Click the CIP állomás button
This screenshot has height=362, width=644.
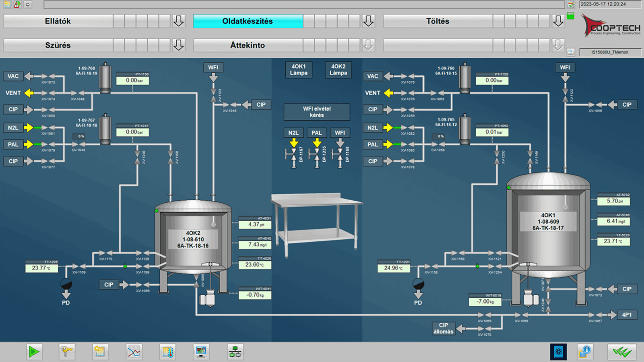[x=444, y=328]
